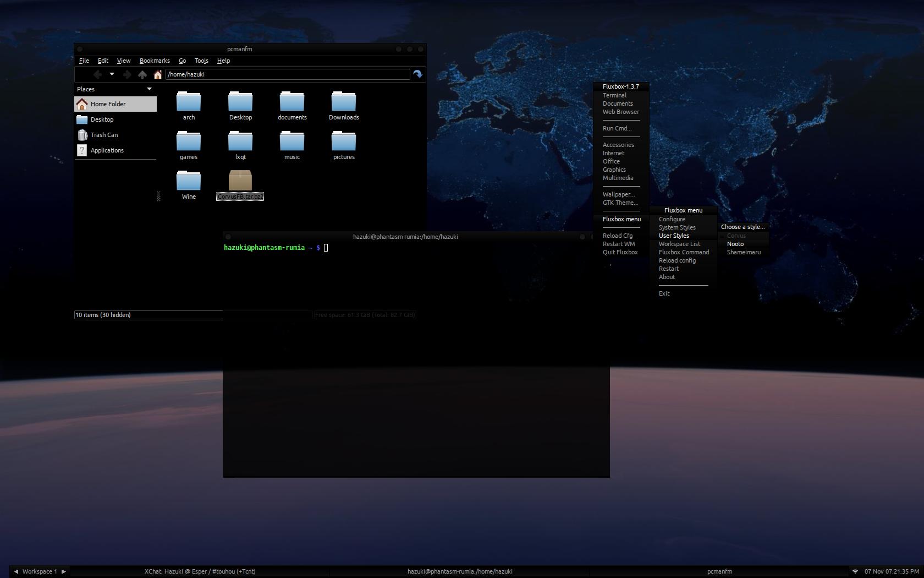Open the Bookmarks menu in pcmanfm
Viewport: 924px width, 578px height.
click(x=155, y=61)
